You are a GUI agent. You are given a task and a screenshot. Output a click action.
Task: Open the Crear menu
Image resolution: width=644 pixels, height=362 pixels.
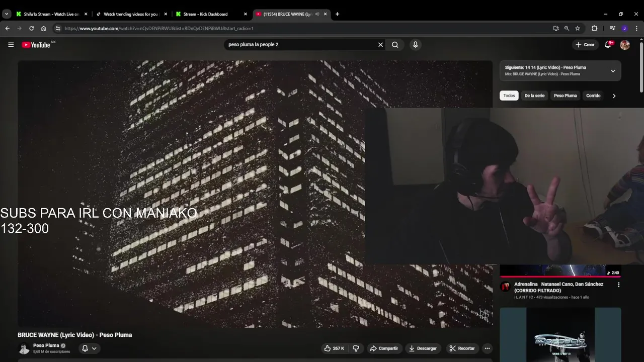(x=585, y=45)
